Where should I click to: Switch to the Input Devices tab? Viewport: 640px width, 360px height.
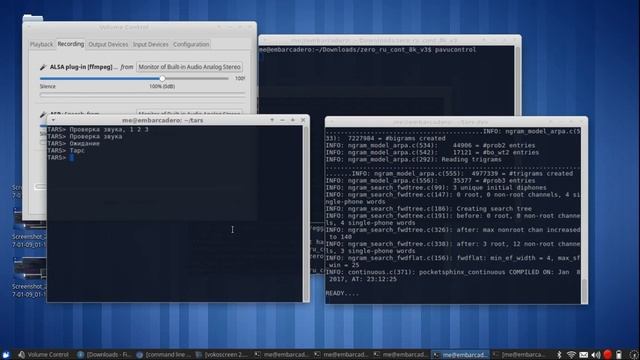[151, 44]
